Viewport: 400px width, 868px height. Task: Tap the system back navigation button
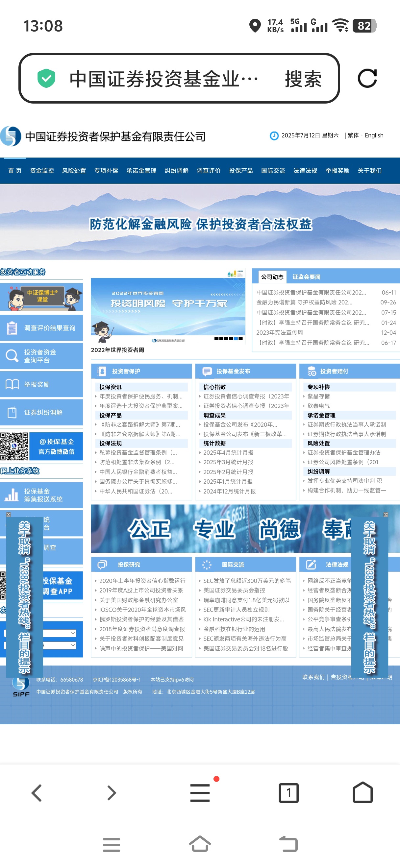pyautogui.click(x=289, y=844)
